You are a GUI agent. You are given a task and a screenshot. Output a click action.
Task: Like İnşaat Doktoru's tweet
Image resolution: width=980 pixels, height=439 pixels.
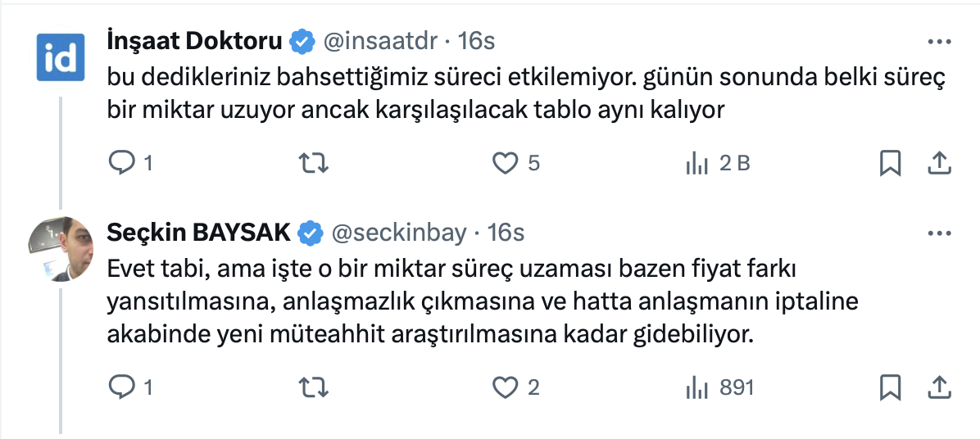point(506,164)
